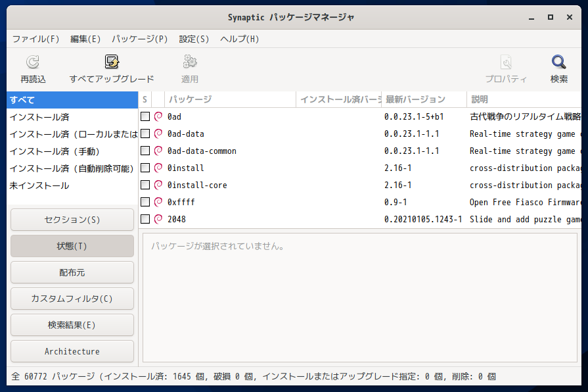
Task: Open the ファイル(F) menu
Action: pyautogui.click(x=36, y=39)
